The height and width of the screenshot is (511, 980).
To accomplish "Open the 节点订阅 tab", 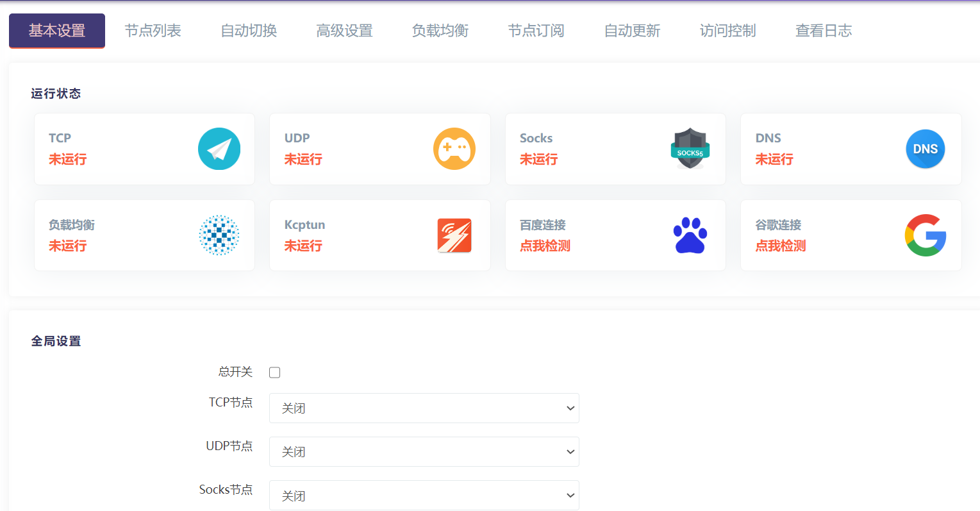I will tap(536, 30).
